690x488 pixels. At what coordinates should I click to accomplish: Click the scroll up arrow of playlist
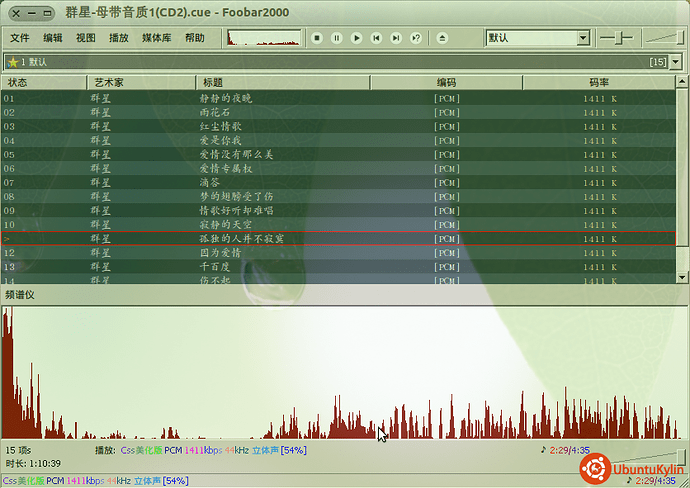pos(682,81)
